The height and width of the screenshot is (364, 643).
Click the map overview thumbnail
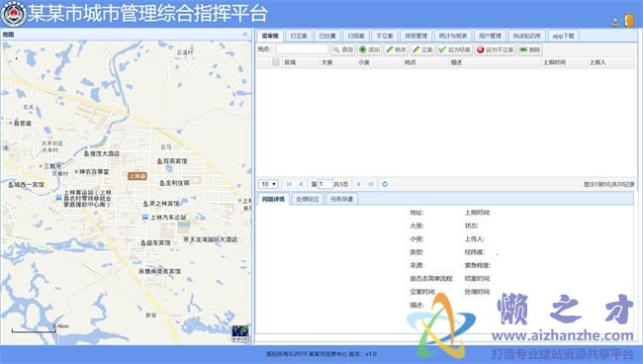pyautogui.click(x=240, y=333)
